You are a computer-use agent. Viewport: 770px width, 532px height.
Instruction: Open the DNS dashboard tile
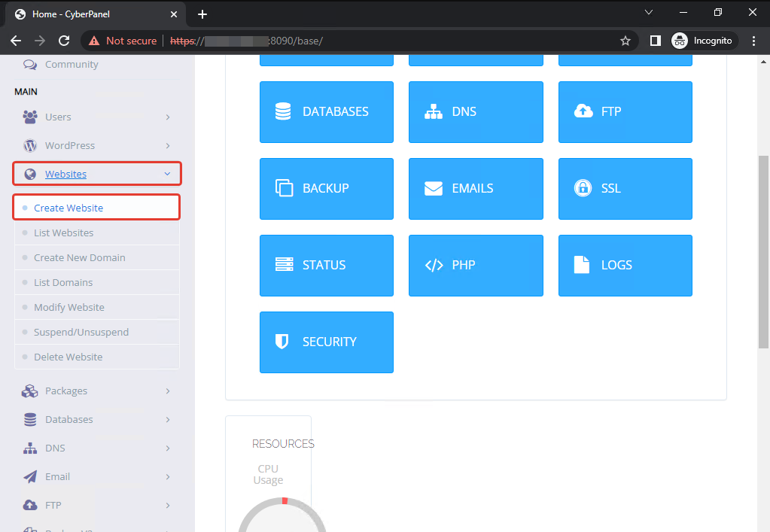coord(476,112)
